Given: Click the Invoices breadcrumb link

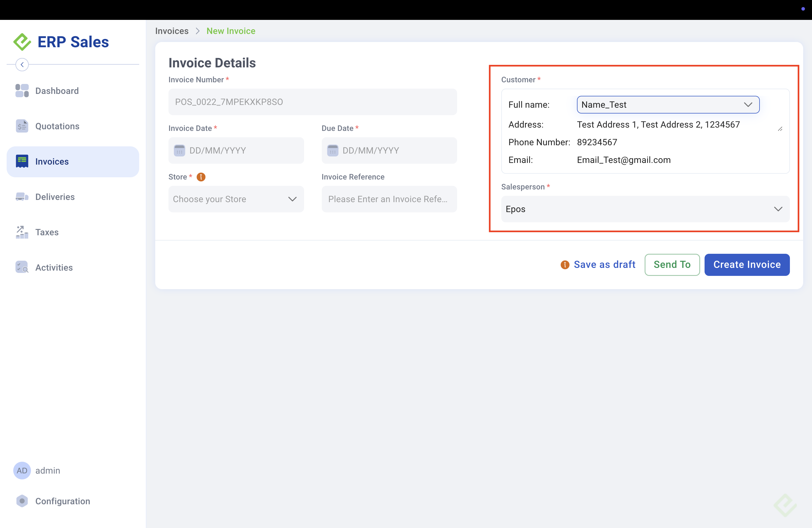Looking at the screenshot, I should click(x=172, y=31).
